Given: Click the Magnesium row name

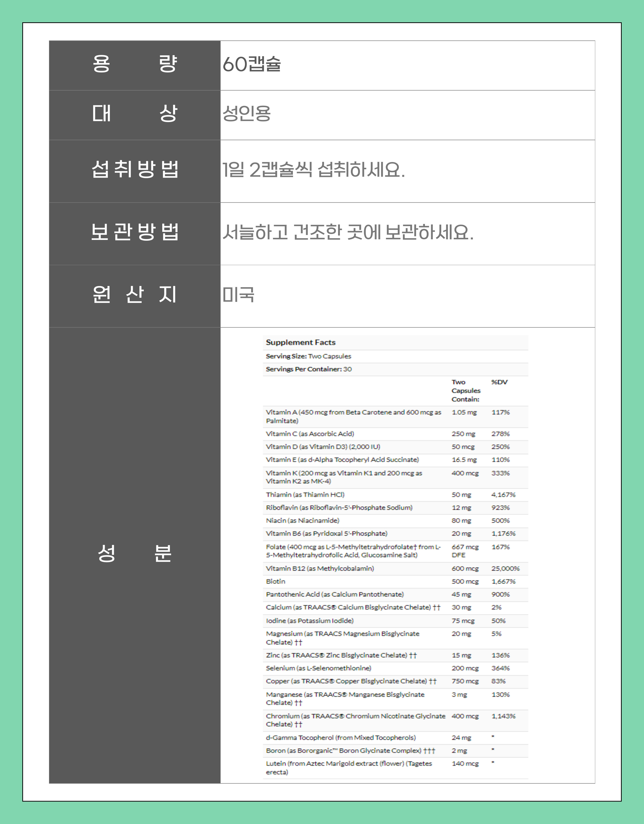Looking at the screenshot, I should [342, 638].
